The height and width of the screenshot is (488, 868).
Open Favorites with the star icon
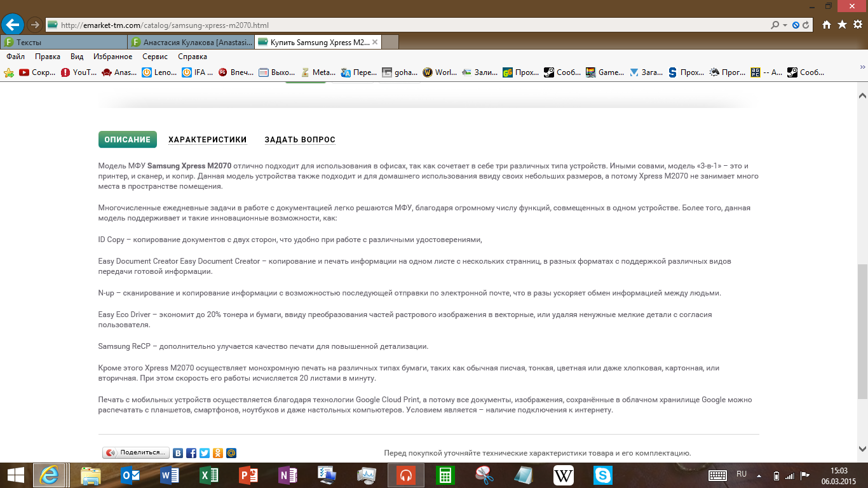click(842, 25)
